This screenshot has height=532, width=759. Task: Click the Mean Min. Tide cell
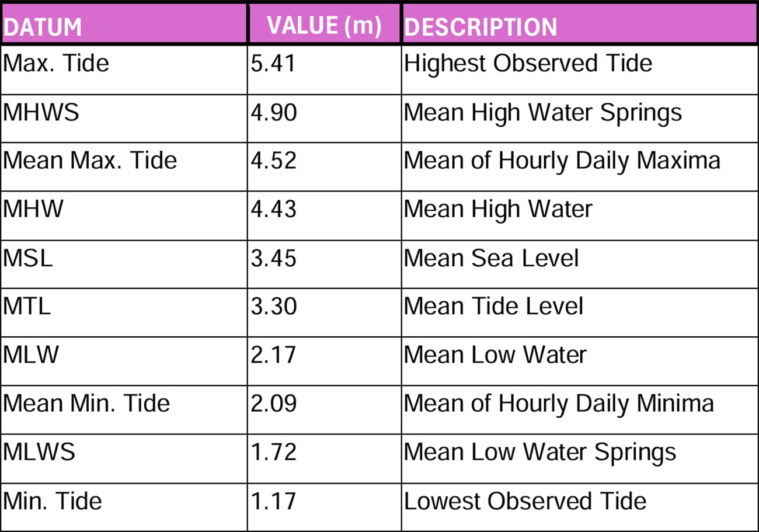86,403
